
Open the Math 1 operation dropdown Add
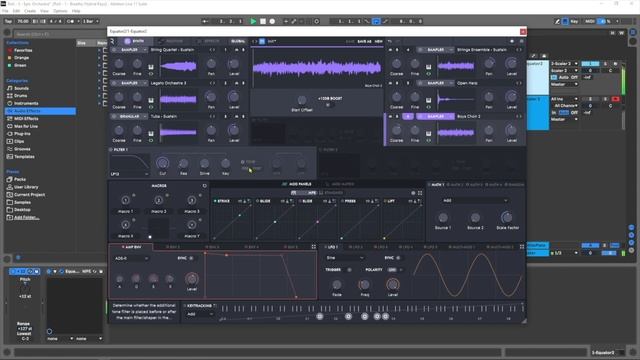(475, 200)
